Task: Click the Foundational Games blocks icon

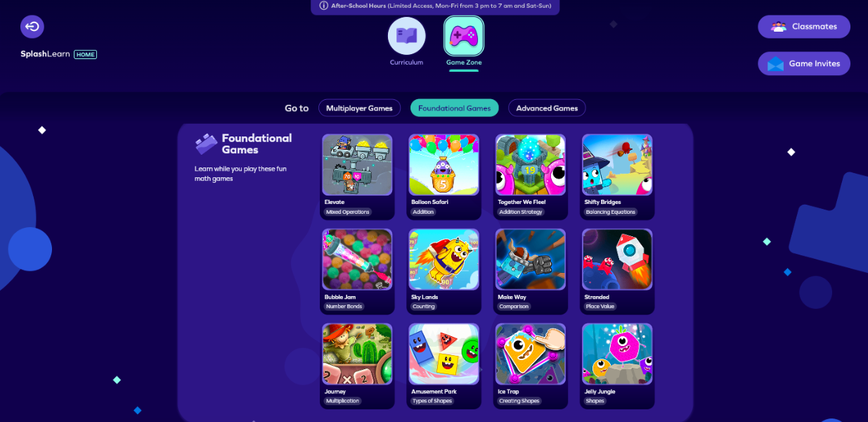Action: pyautogui.click(x=206, y=144)
